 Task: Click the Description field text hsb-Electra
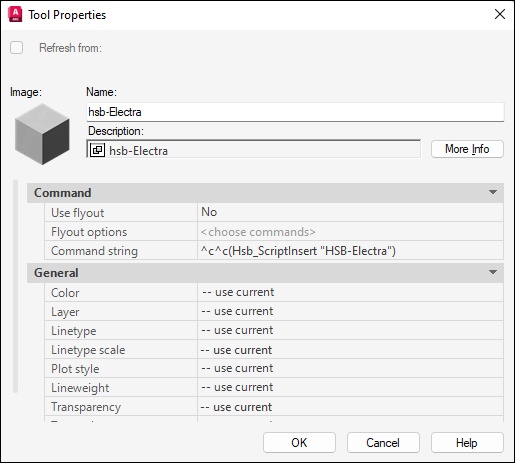[138, 151]
